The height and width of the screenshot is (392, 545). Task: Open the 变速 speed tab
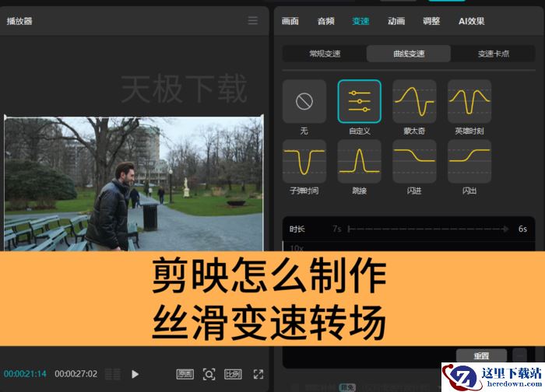click(x=360, y=21)
